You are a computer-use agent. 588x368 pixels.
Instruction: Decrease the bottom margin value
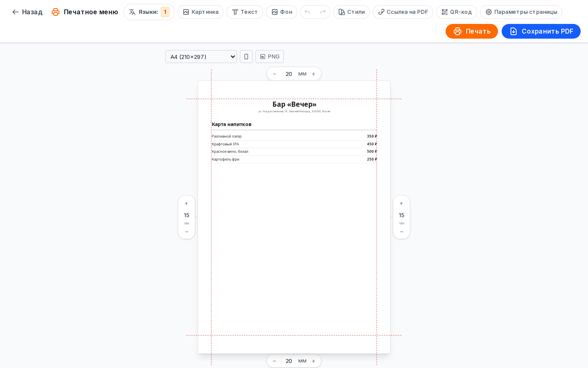274,361
